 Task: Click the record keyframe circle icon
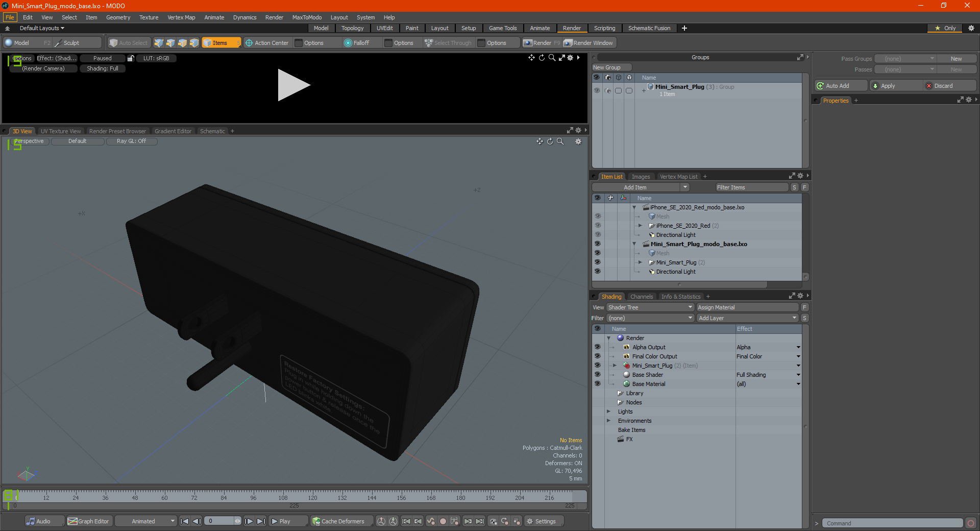pyautogui.click(x=443, y=521)
